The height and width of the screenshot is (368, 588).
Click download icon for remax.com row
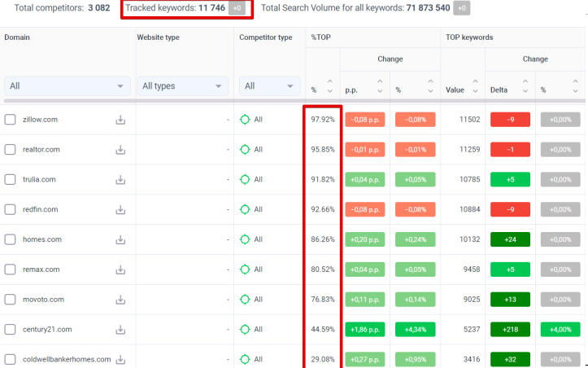(120, 269)
